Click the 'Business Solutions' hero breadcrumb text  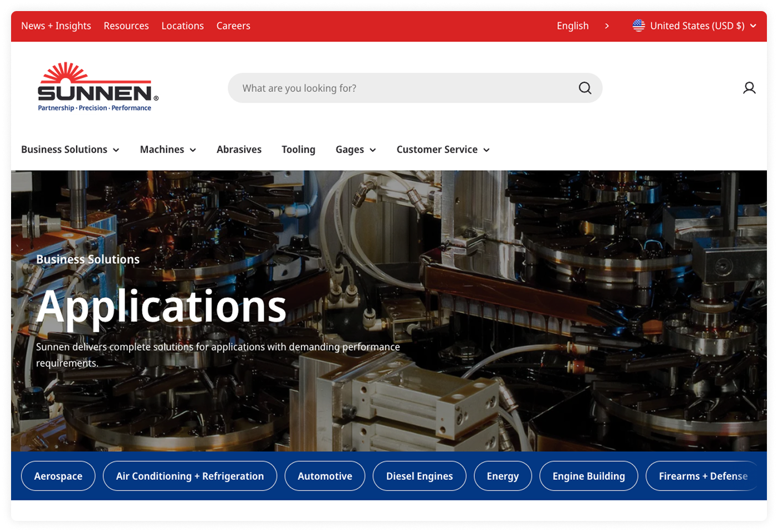coord(88,259)
